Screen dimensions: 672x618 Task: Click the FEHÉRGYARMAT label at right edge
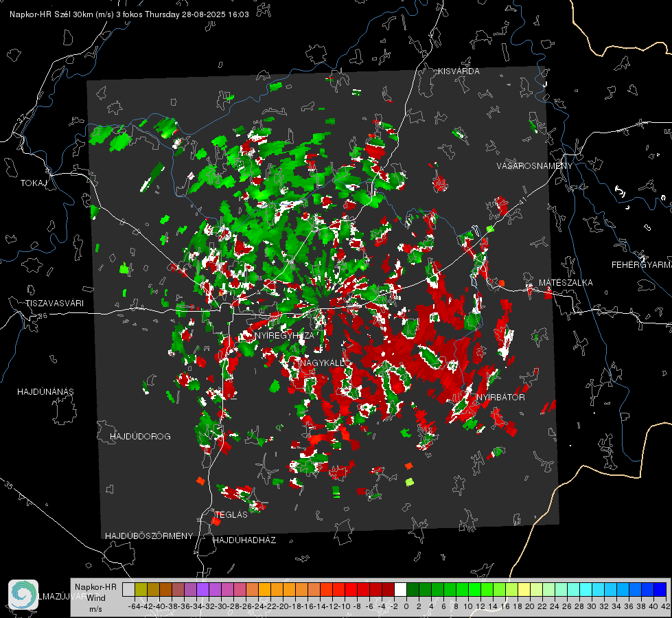pyautogui.click(x=642, y=265)
